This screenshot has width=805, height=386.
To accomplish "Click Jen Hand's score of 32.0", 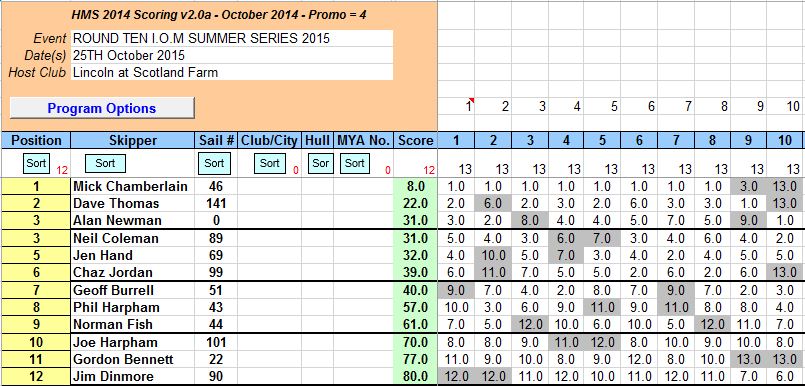I will click(415, 255).
